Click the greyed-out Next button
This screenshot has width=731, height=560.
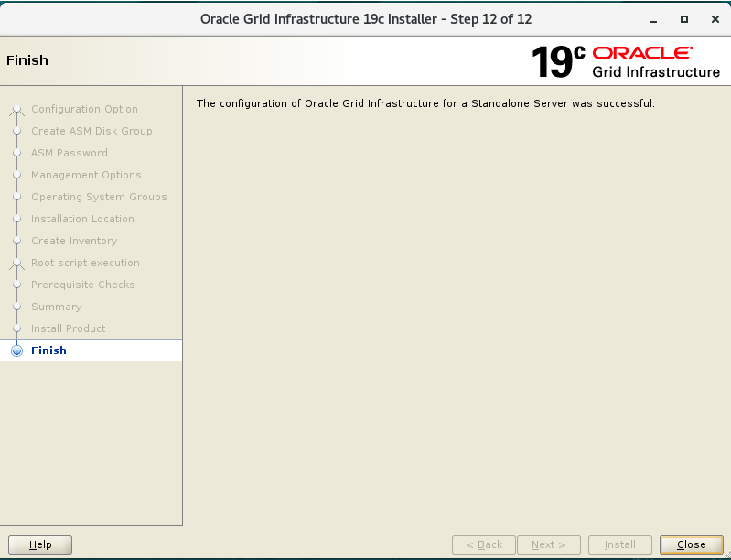(x=549, y=544)
